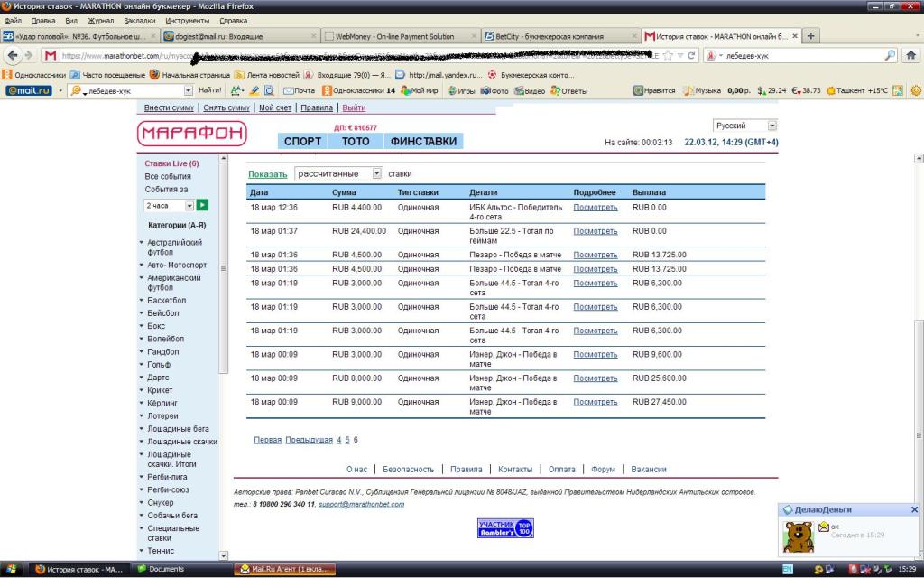Click the highlighter pencil icon in Mail.ru toolbar
This screenshot has width=924, height=578.
coord(254,91)
